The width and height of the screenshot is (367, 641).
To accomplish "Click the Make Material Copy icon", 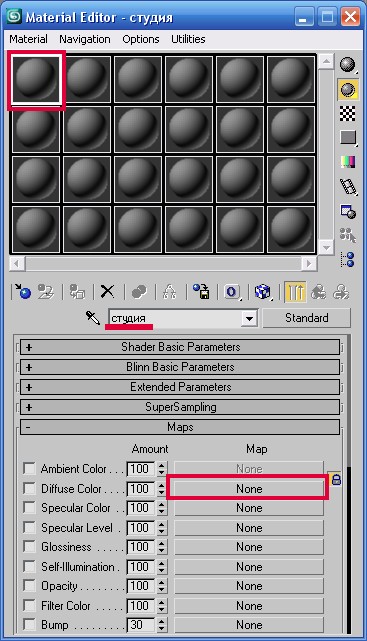I will click(139, 292).
